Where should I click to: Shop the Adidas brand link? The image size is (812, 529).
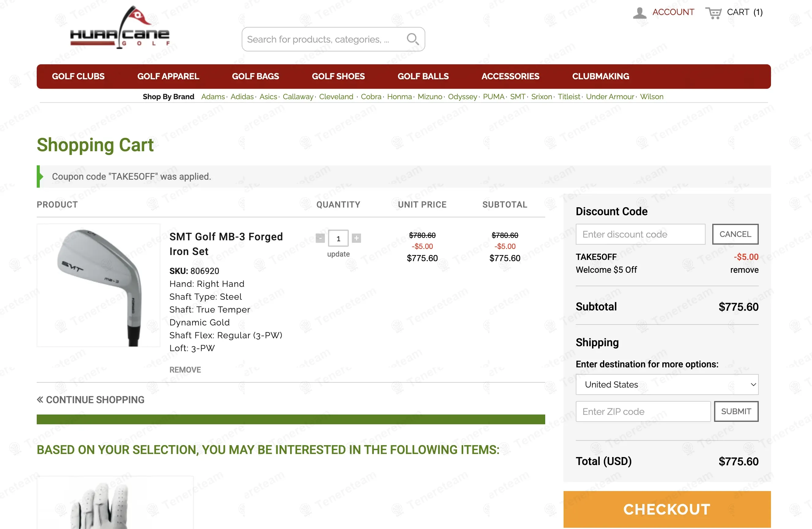tap(242, 96)
